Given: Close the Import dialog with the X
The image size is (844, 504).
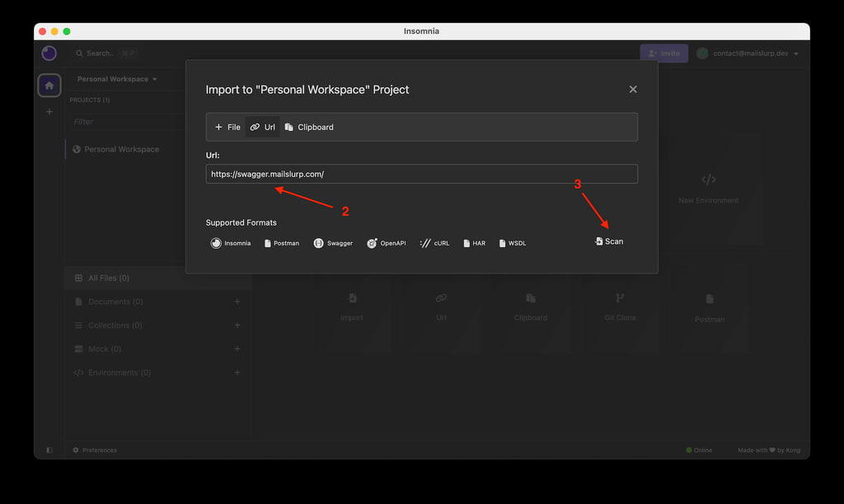Looking at the screenshot, I should coord(633,89).
